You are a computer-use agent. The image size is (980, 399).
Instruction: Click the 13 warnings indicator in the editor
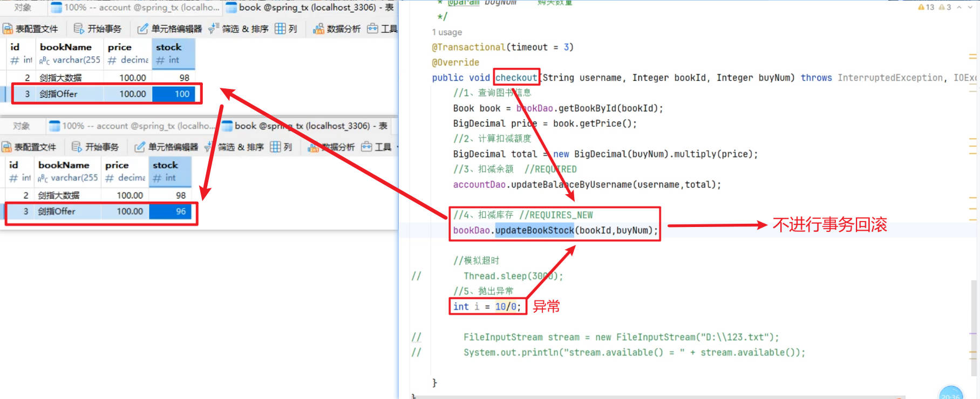coord(926,7)
